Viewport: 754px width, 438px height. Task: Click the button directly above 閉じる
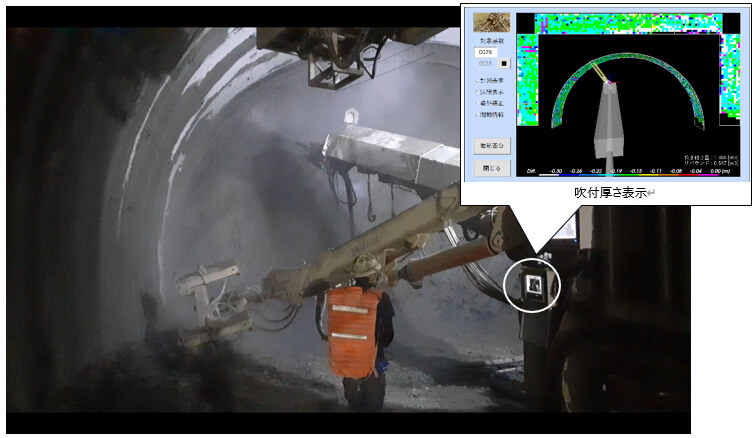492,145
